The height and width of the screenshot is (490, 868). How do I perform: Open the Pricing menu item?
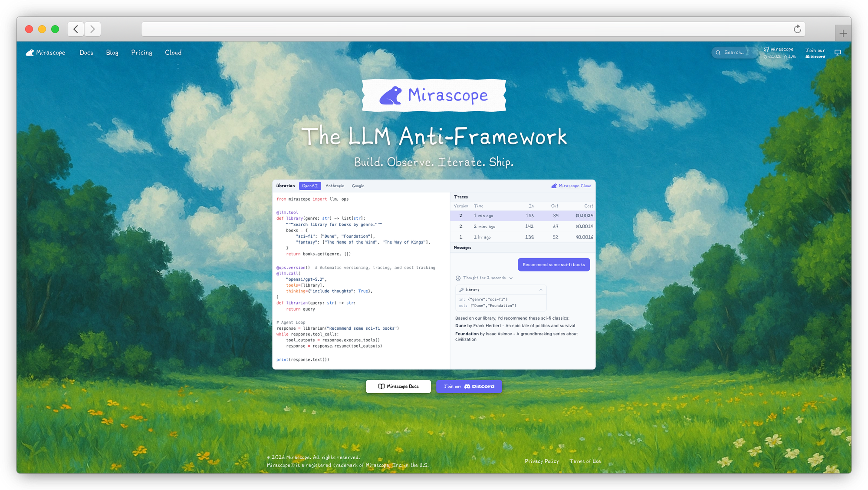[141, 53]
